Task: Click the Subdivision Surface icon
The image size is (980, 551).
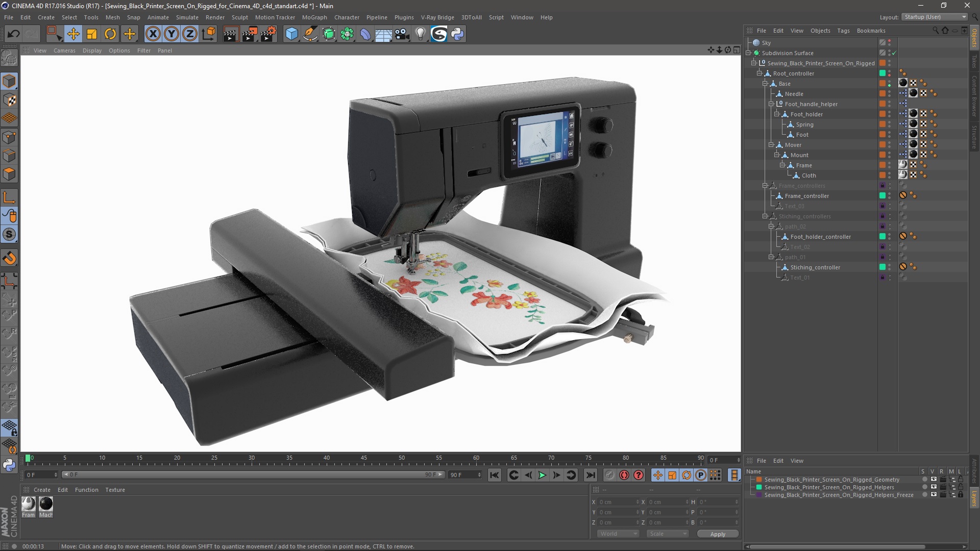Action: pyautogui.click(x=759, y=53)
